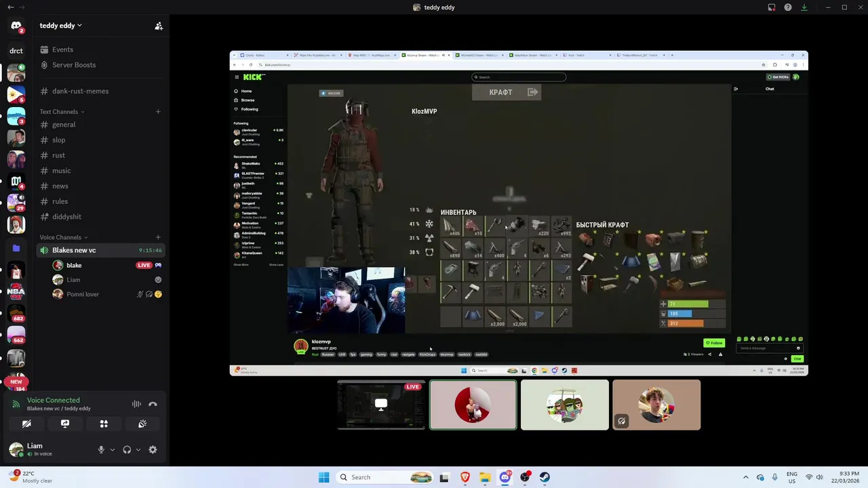Open Discord help question mark icon
The image size is (868, 488).
click(x=788, y=7)
